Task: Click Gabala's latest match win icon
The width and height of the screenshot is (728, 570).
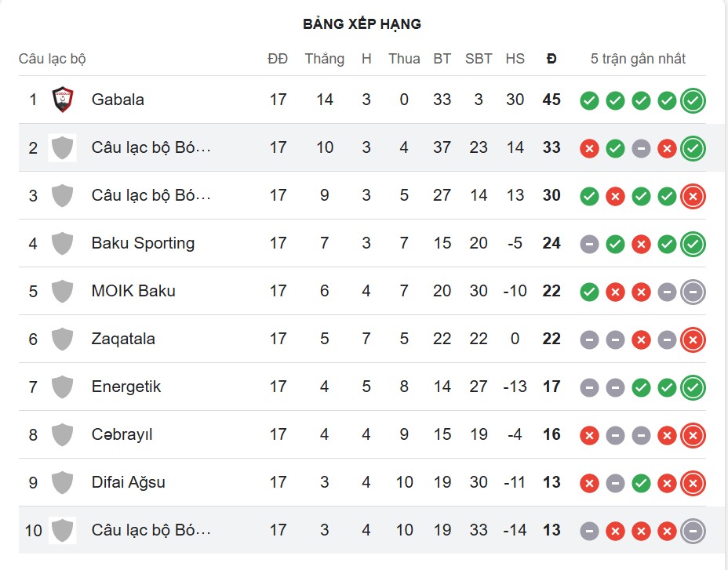Action: click(693, 100)
